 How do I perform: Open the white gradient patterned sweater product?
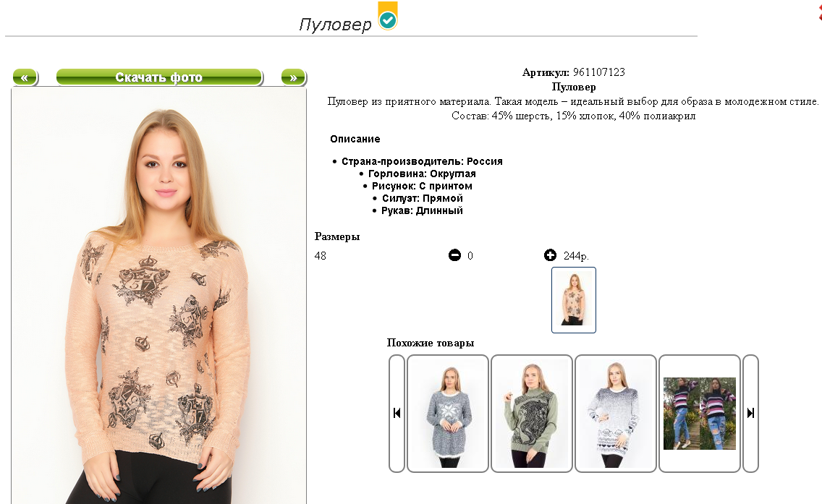tap(616, 414)
